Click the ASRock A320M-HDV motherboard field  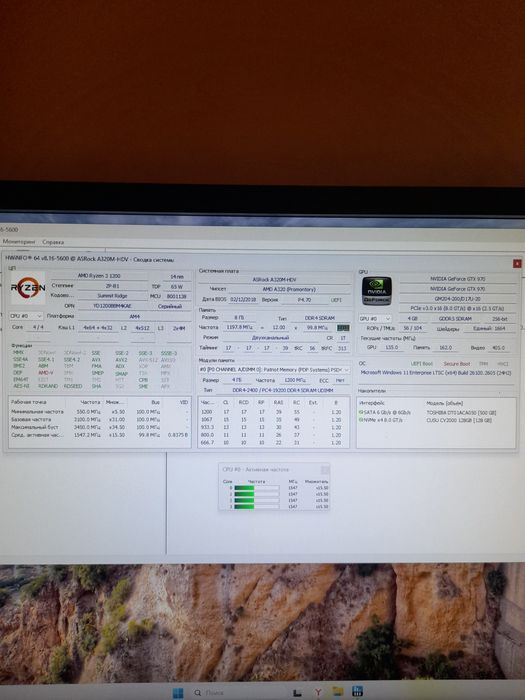tap(274, 279)
